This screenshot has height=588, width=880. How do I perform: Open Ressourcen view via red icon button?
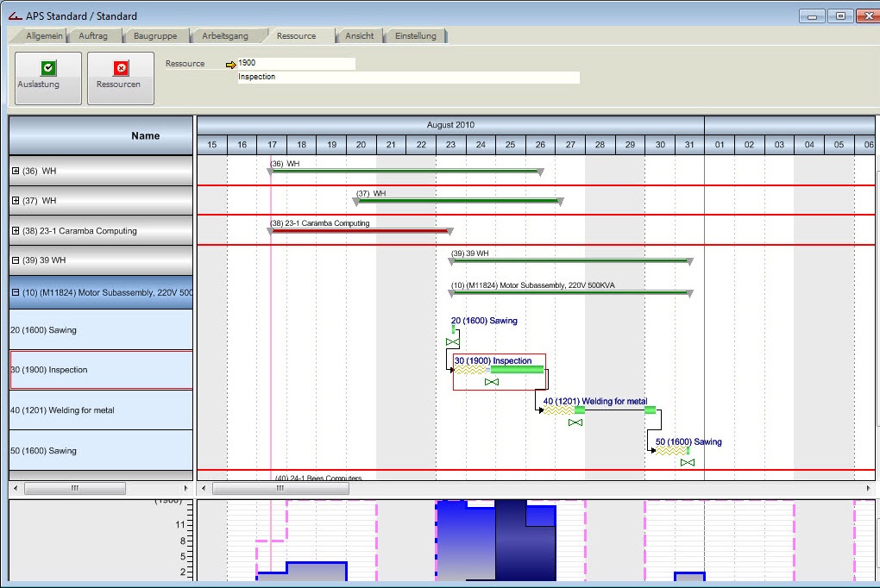click(x=120, y=78)
